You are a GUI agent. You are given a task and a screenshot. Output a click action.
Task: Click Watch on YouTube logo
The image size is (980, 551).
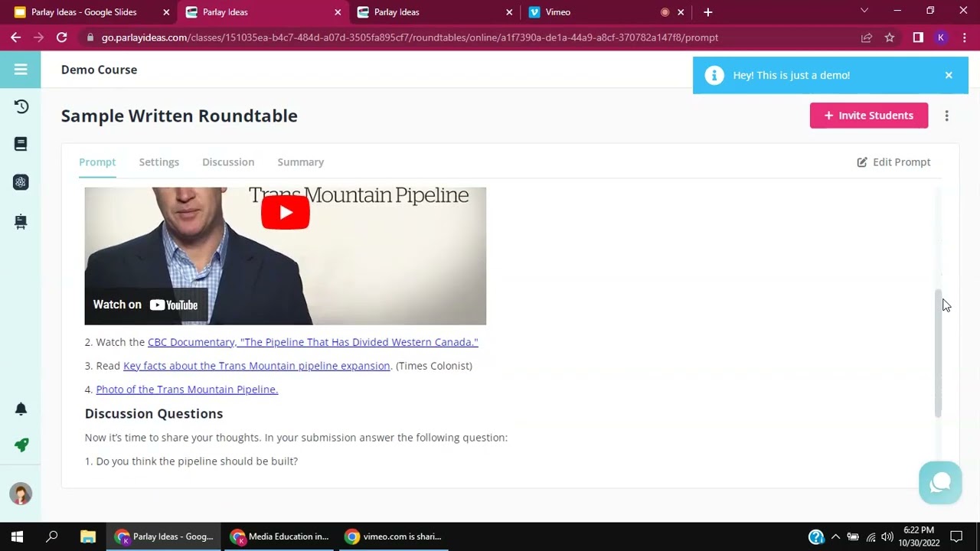click(145, 305)
